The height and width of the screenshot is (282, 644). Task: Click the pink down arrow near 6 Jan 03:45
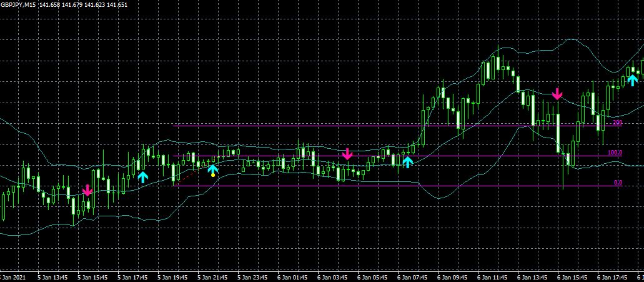(x=347, y=154)
